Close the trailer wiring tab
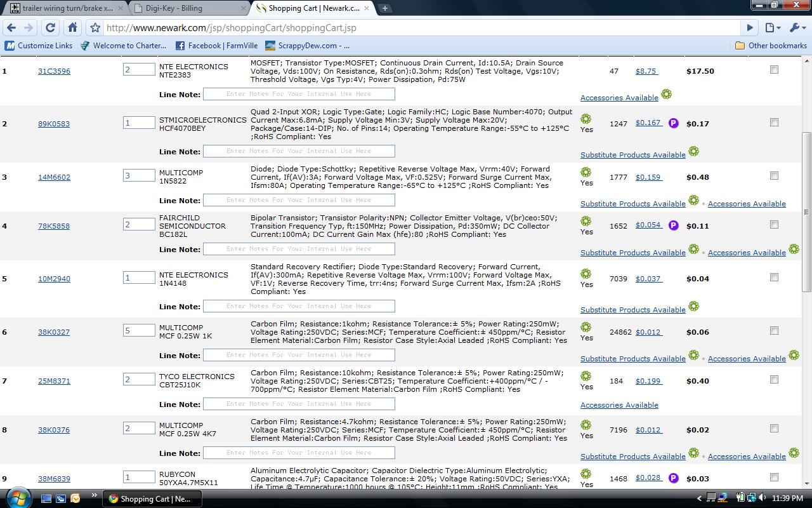The width and height of the screenshot is (812, 508). point(120,8)
